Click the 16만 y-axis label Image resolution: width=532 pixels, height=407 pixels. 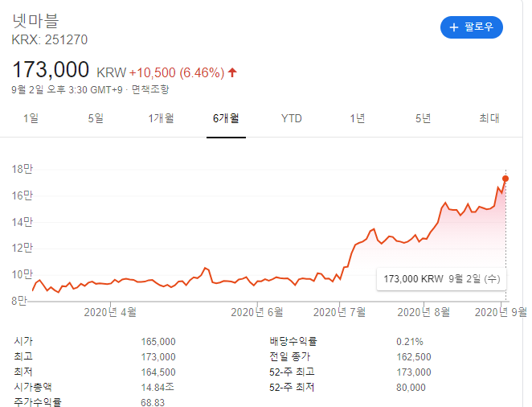(23, 195)
